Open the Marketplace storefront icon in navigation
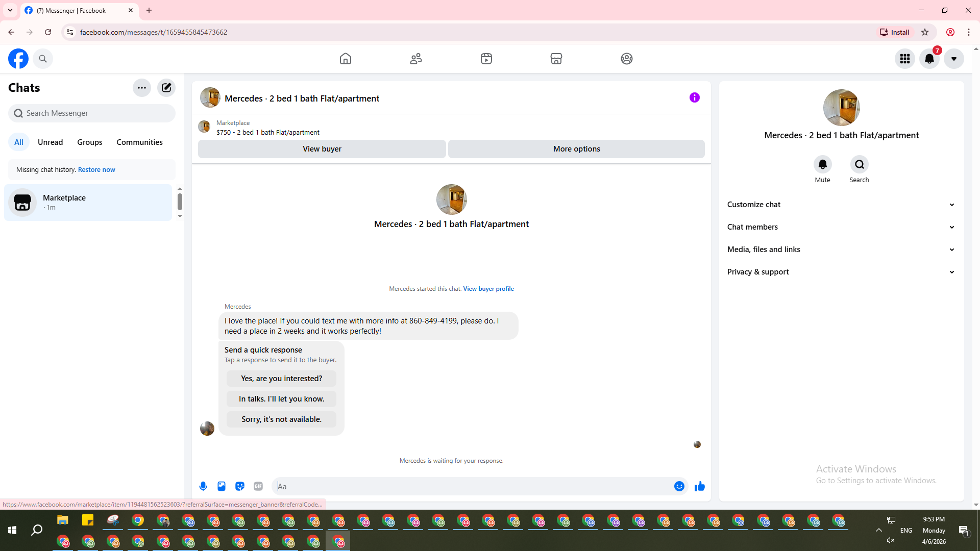Viewport: 980px width, 551px height. point(556,59)
